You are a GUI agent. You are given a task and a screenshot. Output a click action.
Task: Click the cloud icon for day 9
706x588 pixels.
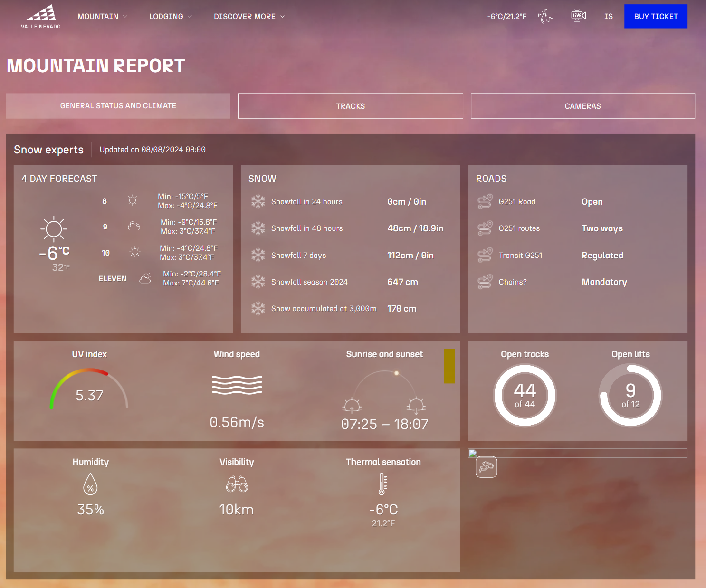(x=134, y=226)
